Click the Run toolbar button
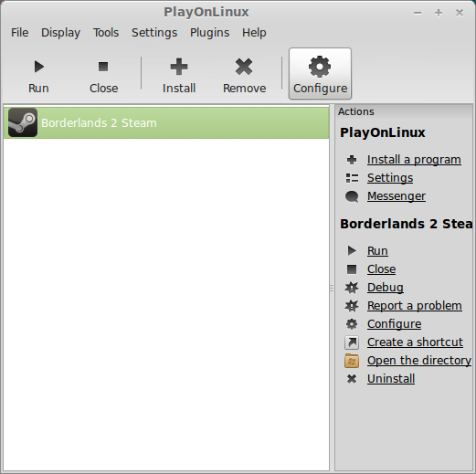The image size is (476, 474). [x=38, y=73]
